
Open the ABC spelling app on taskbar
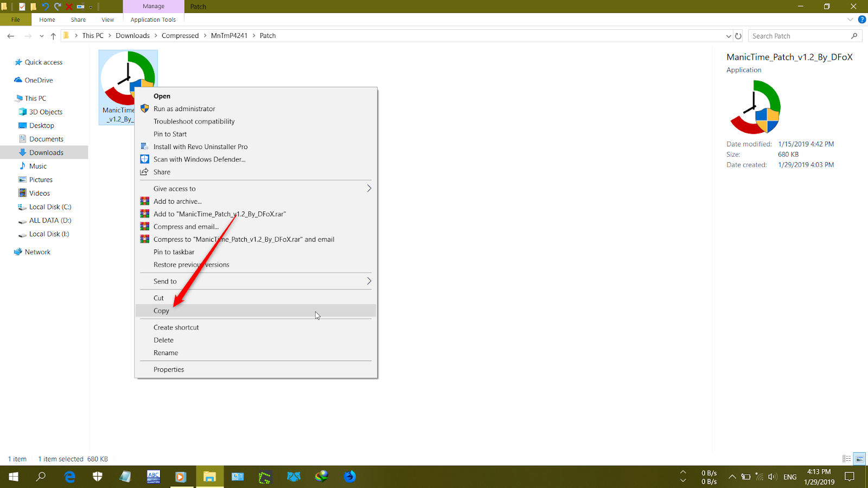click(x=154, y=477)
